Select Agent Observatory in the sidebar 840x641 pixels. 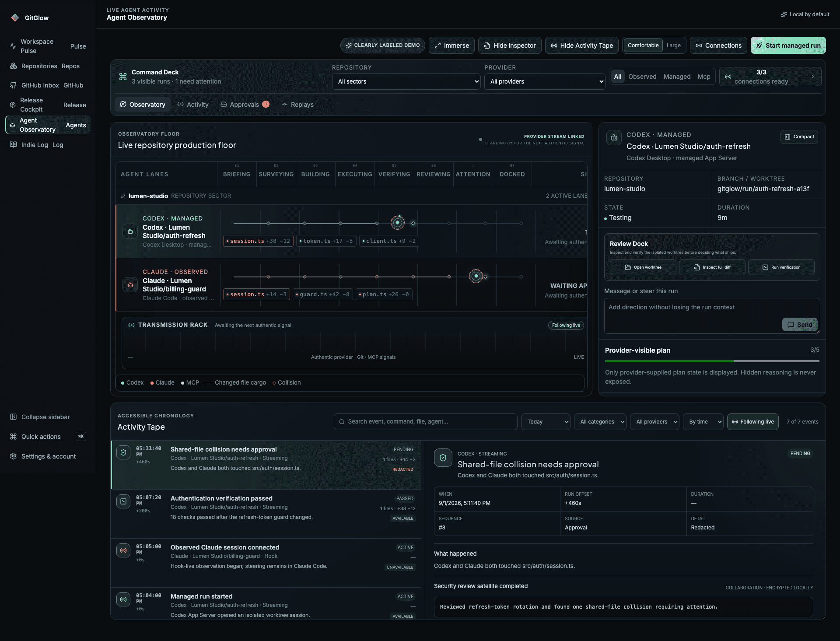coord(48,125)
